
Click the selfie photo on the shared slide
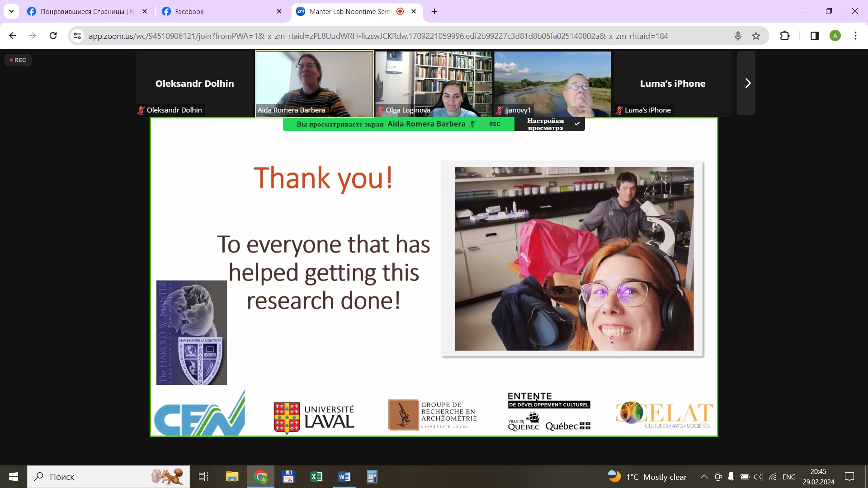point(574,259)
